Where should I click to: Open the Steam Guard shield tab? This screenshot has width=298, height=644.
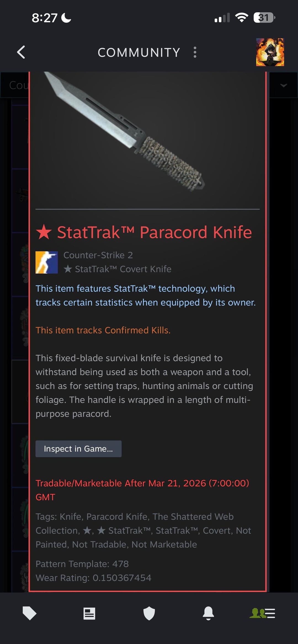149,613
